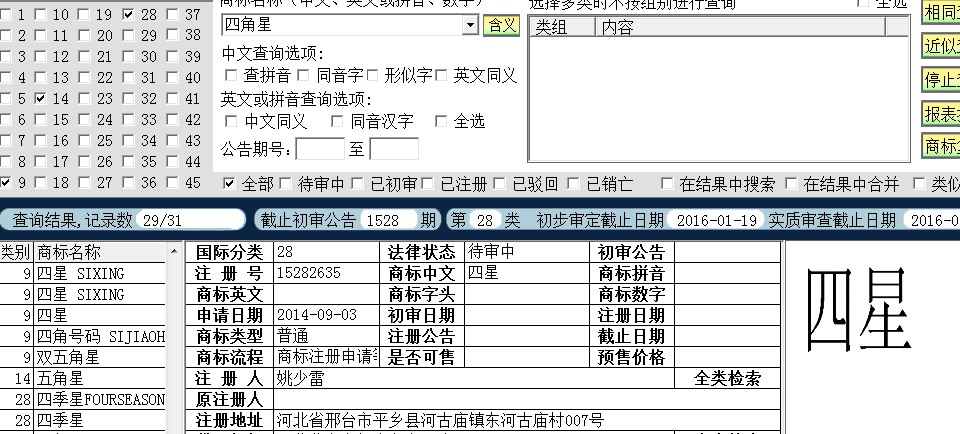
Task: Enable 同音汉字 option
Action: tap(337, 121)
